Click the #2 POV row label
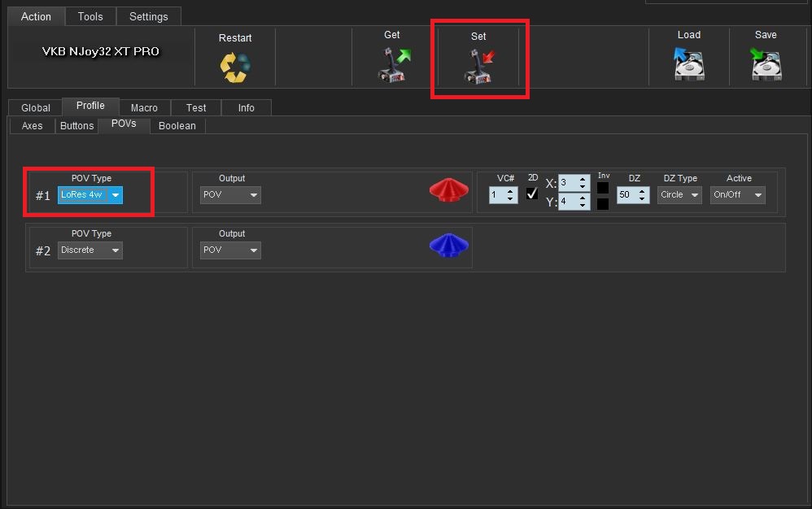Screen dimensions: 812x509 click(x=43, y=251)
